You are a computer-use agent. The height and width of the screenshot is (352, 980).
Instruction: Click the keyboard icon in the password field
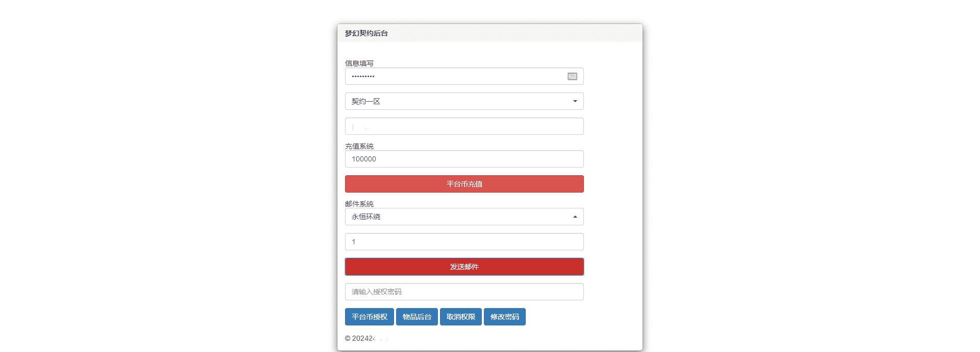point(572,76)
